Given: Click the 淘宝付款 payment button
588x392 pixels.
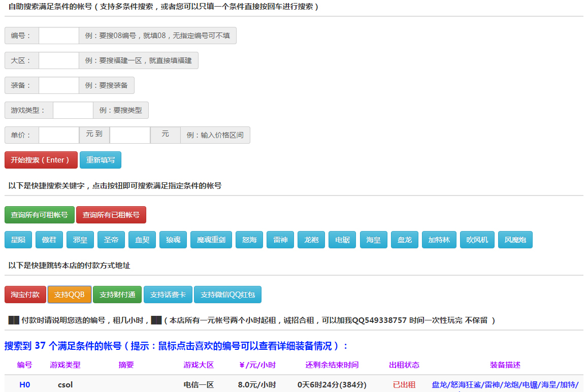Looking at the screenshot, I should point(25,294).
